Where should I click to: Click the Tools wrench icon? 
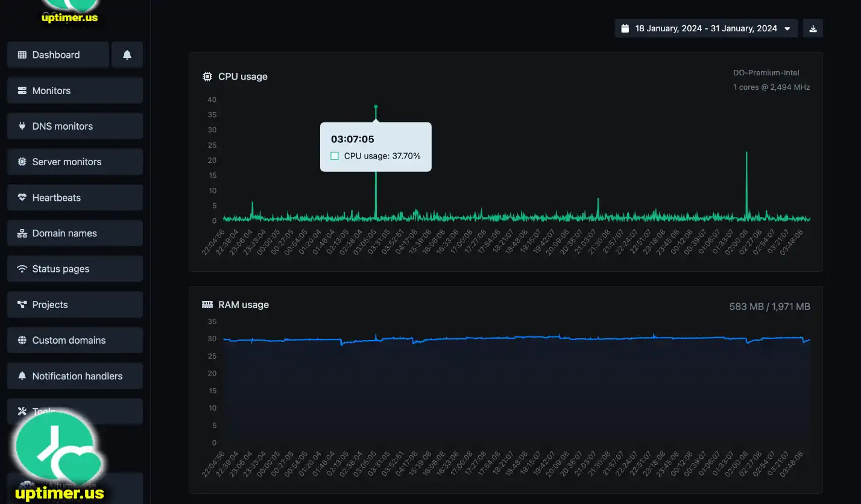[x=22, y=411]
